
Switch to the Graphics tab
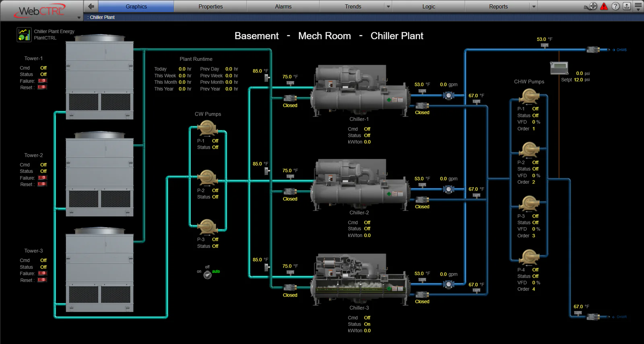[x=136, y=6]
